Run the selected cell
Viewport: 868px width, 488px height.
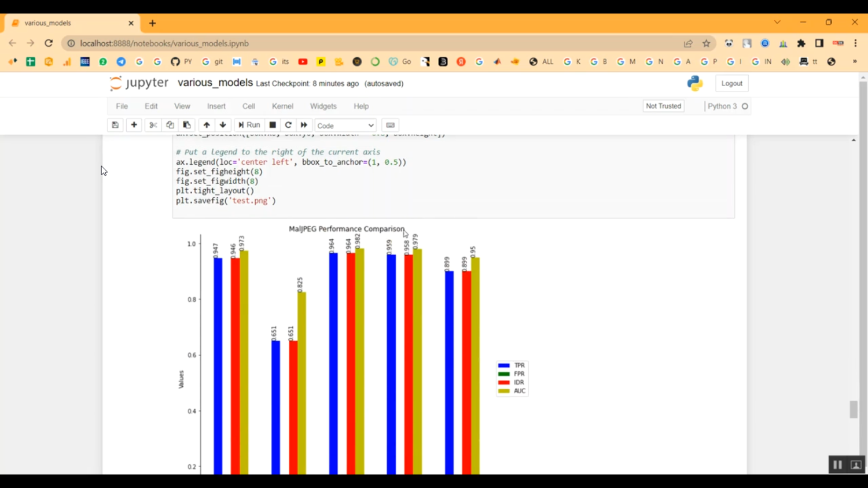[249, 125]
